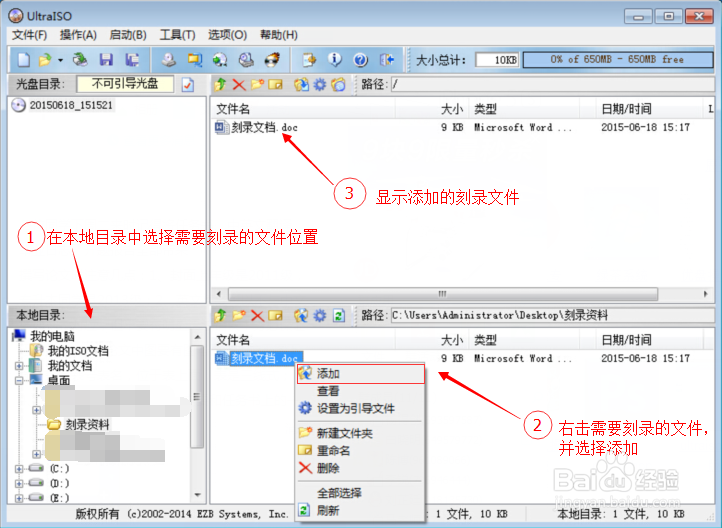Image resolution: width=722 pixels, height=528 pixels.
Task: Click the horizontal scrollbar of disc file list
Action: [x=443, y=294]
